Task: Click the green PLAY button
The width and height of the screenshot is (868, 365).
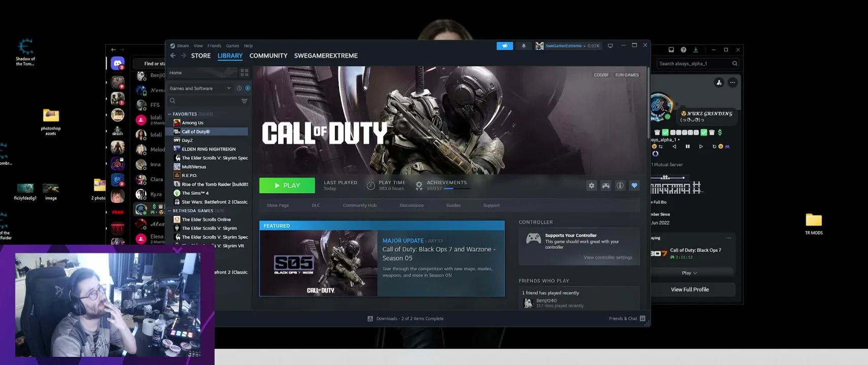Action: coord(287,186)
